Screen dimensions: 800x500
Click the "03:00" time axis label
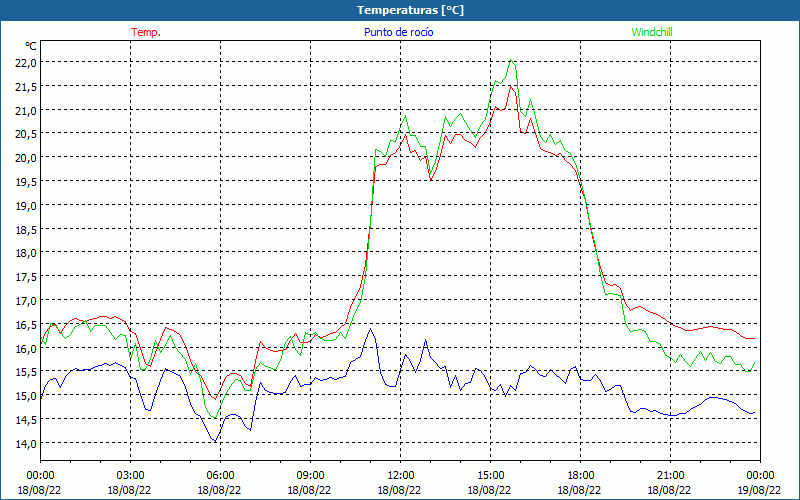coord(131,476)
